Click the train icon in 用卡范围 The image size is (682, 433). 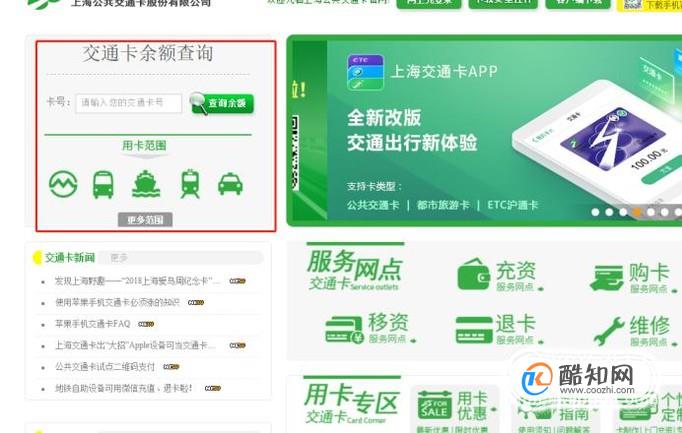point(190,184)
